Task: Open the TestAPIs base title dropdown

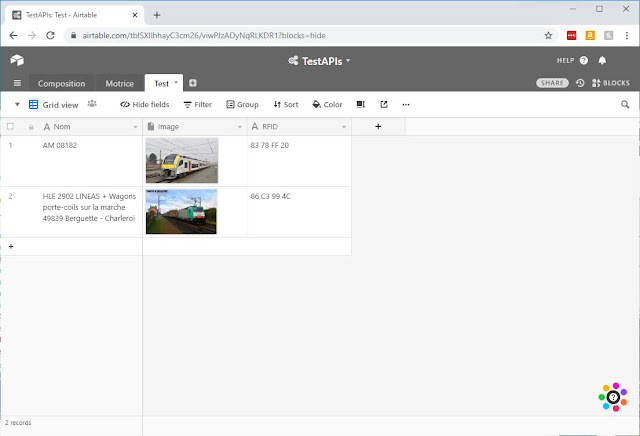Action: point(319,61)
